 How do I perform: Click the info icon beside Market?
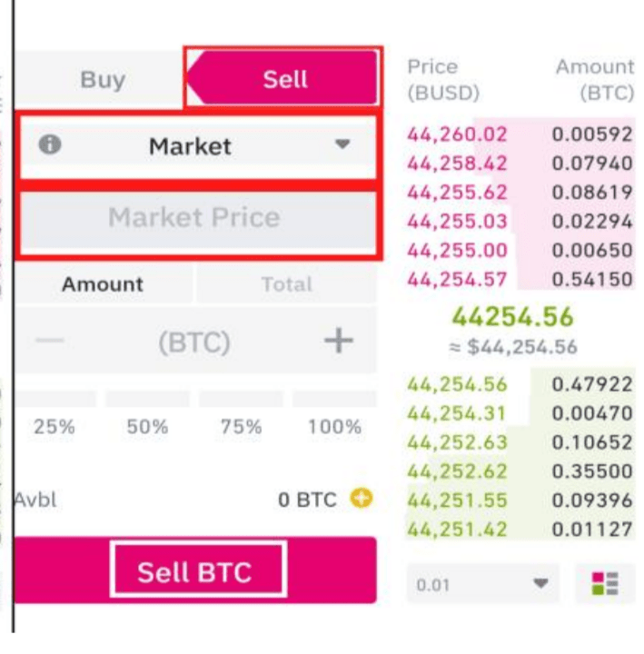(50, 145)
